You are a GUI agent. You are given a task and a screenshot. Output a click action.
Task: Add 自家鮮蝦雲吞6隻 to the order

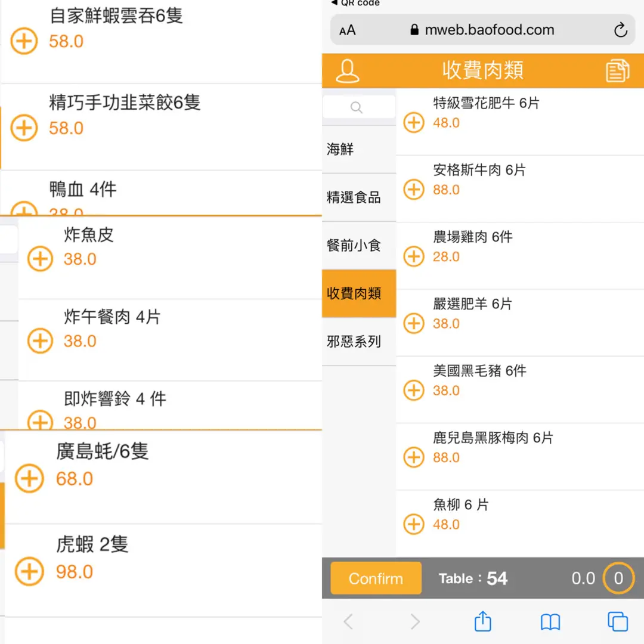[24, 42]
